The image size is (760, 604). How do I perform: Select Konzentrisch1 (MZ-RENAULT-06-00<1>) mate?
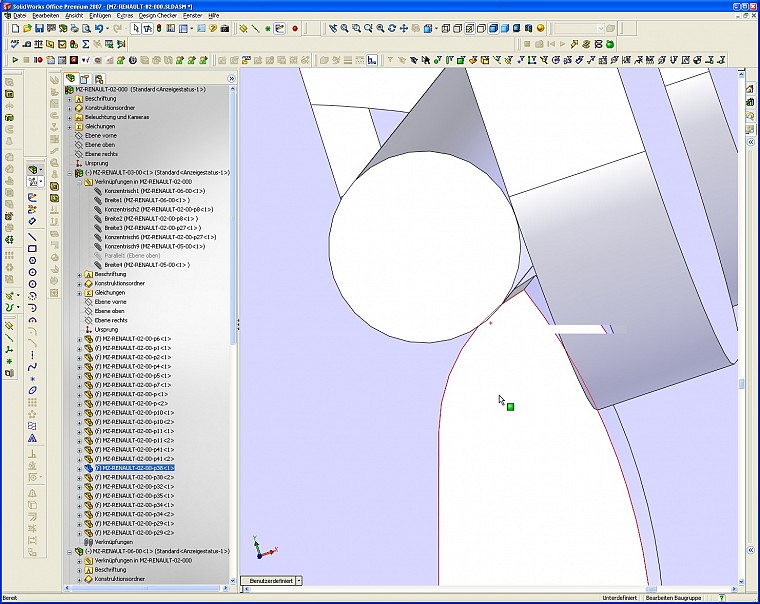tap(154, 191)
